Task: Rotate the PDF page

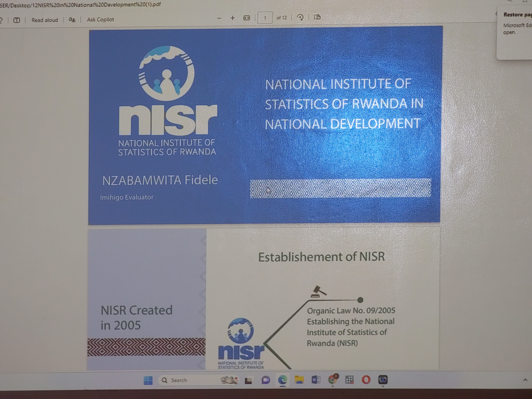Action: [x=300, y=17]
